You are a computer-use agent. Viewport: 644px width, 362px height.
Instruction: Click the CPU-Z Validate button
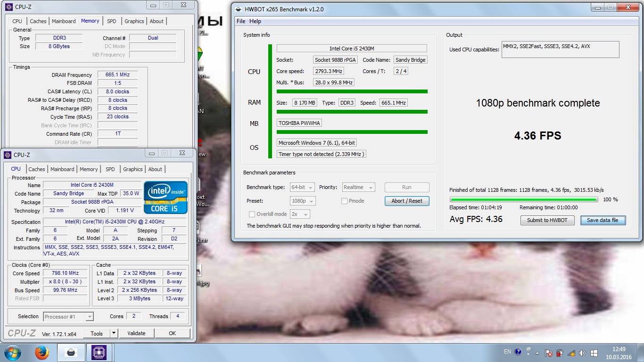click(x=136, y=333)
